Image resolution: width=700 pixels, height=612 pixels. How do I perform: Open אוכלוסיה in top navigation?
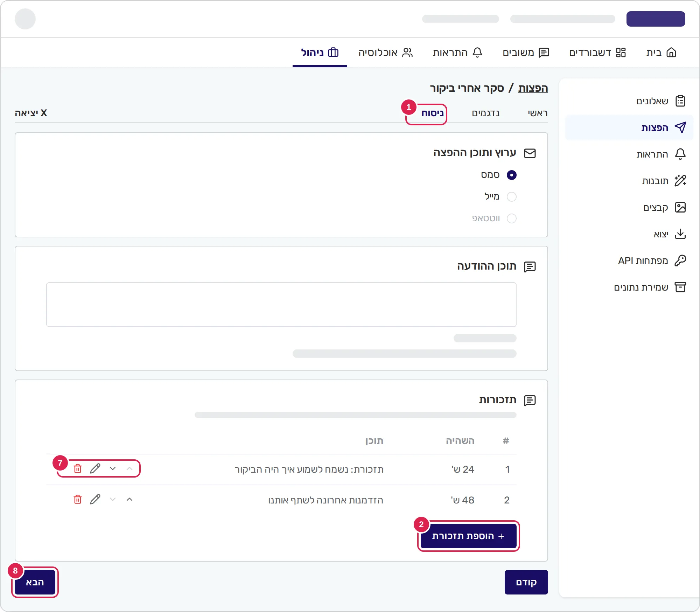(386, 53)
